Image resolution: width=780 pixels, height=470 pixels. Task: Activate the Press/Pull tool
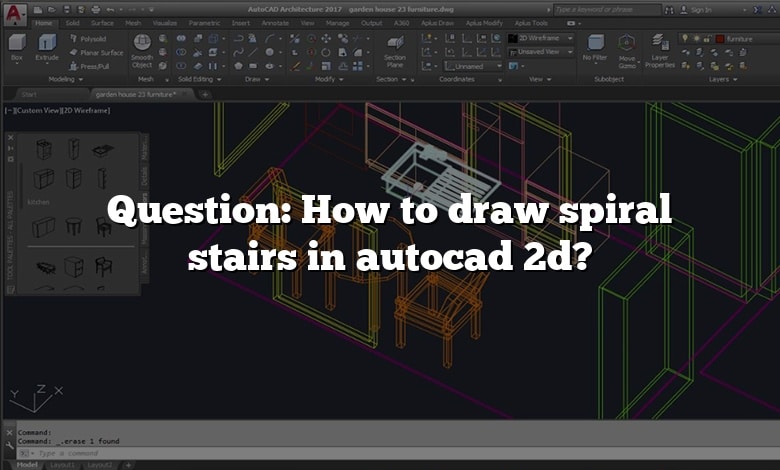point(92,65)
